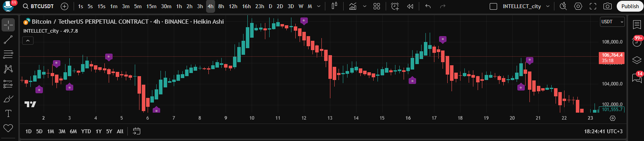Open the indicators menu icon
644x141 pixels.
[x=353, y=6]
